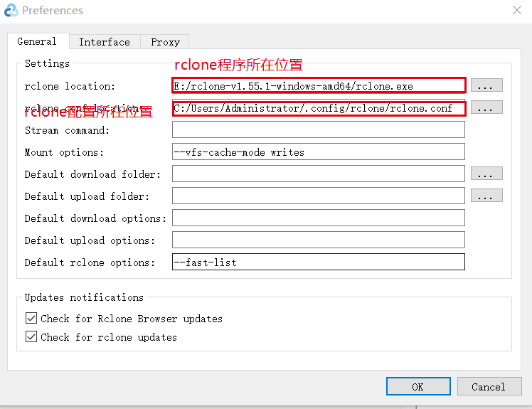The height and width of the screenshot is (409, 532).
Task: Browse for rclone location with ellipsis button
Action: point(486,85)
